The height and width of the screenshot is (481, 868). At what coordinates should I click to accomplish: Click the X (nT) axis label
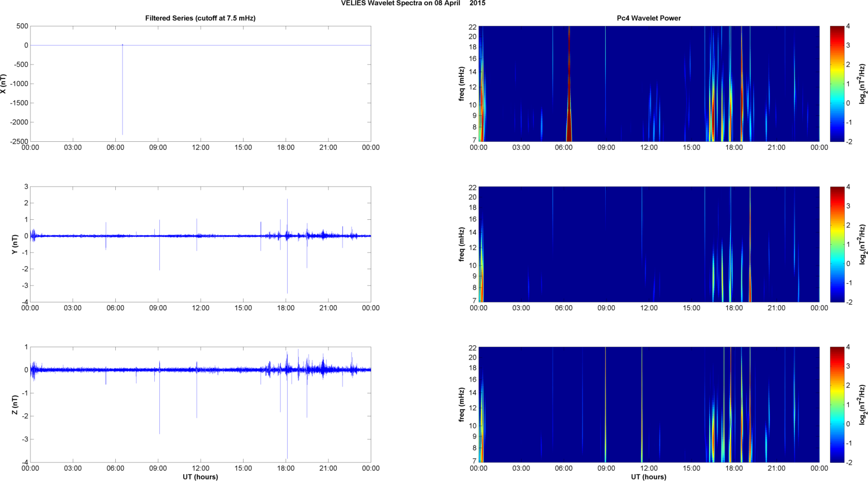[3, 84]
